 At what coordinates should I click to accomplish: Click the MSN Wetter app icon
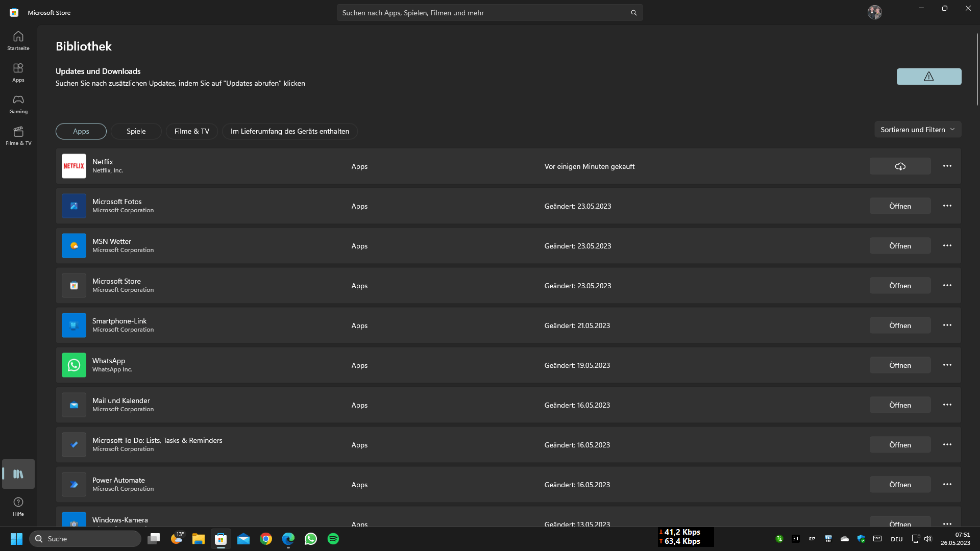point(74,246)
